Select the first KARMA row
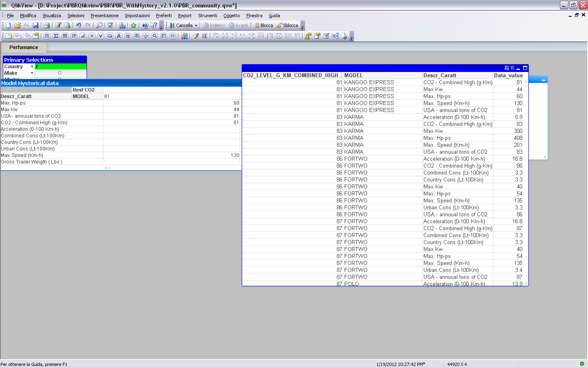 (383, 117)
